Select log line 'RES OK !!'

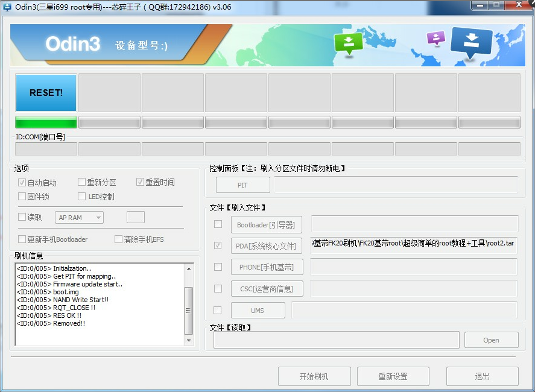coord(49,315)
